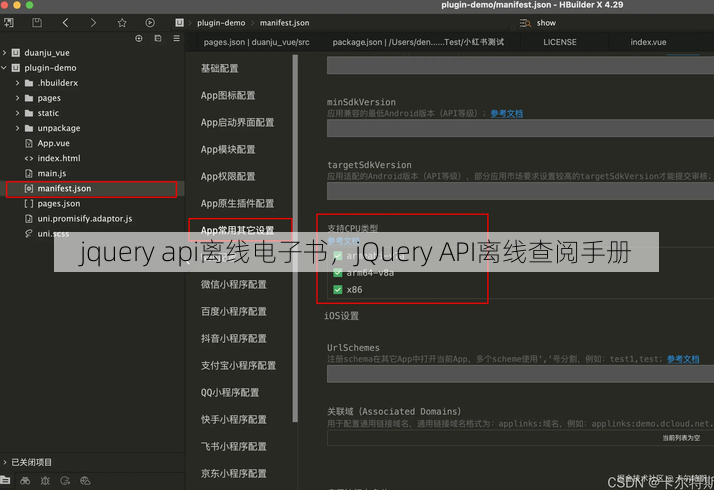Screen dimensions: 714x490
Task: Click the project icon before plugin-demo breadcrumb
Action: (179, 23)
